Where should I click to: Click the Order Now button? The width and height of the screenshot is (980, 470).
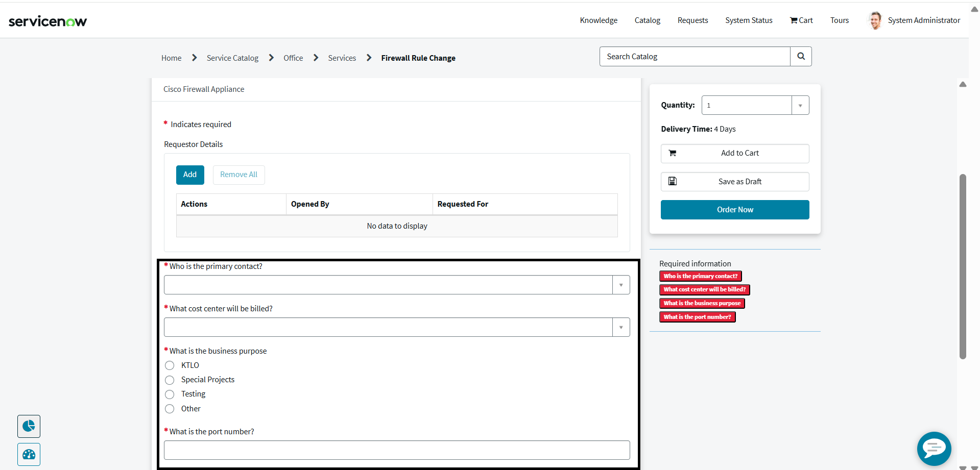(734, 210)
